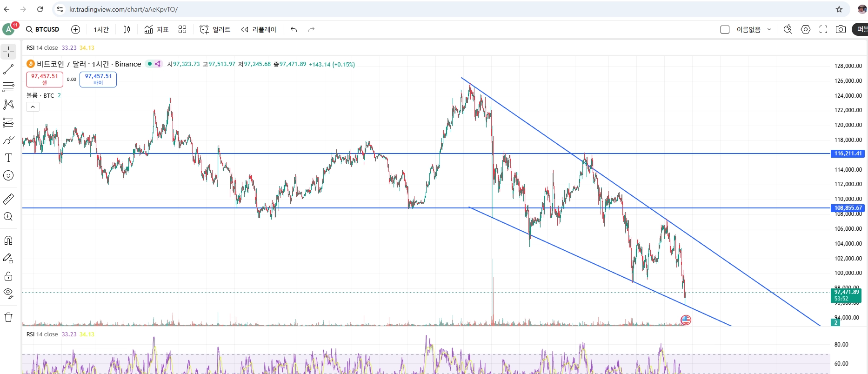
Task: Click the green market status indicator
Action: point(150,64)
